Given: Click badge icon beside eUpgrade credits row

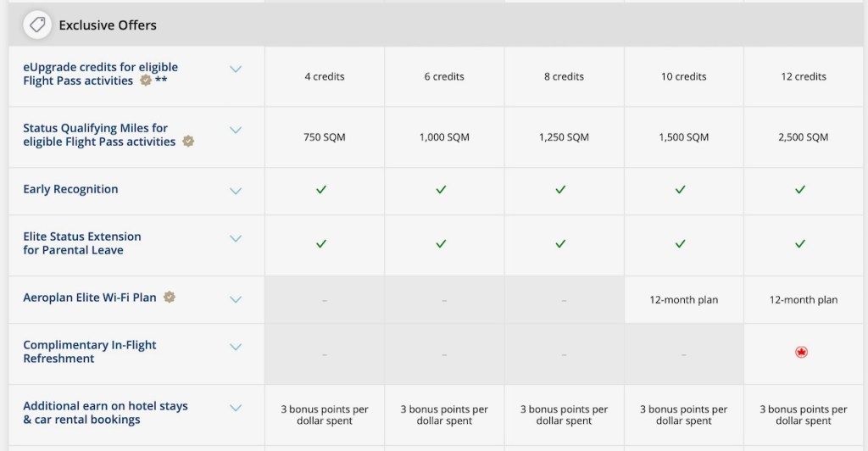Looking at the screenshot, I should point(146,81).
